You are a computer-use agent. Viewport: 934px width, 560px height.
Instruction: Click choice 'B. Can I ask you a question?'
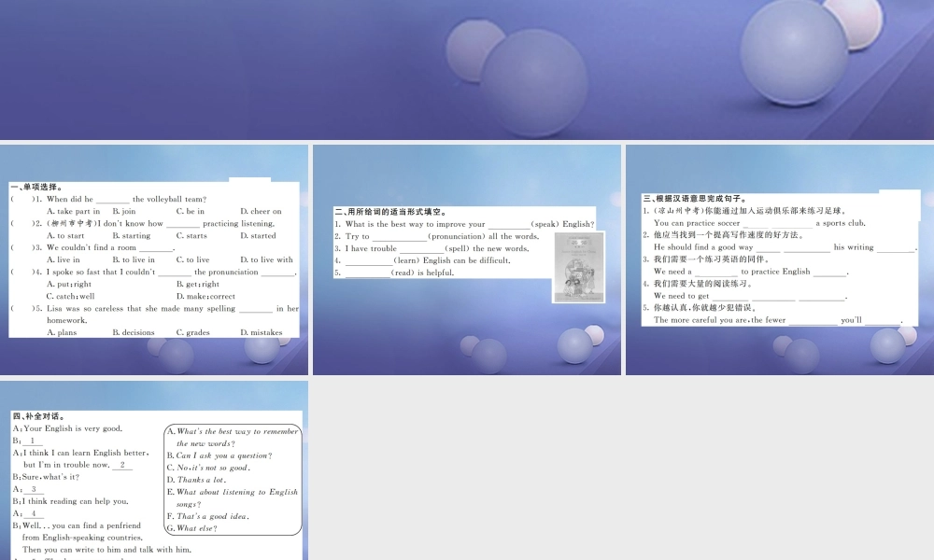(219, 455)
